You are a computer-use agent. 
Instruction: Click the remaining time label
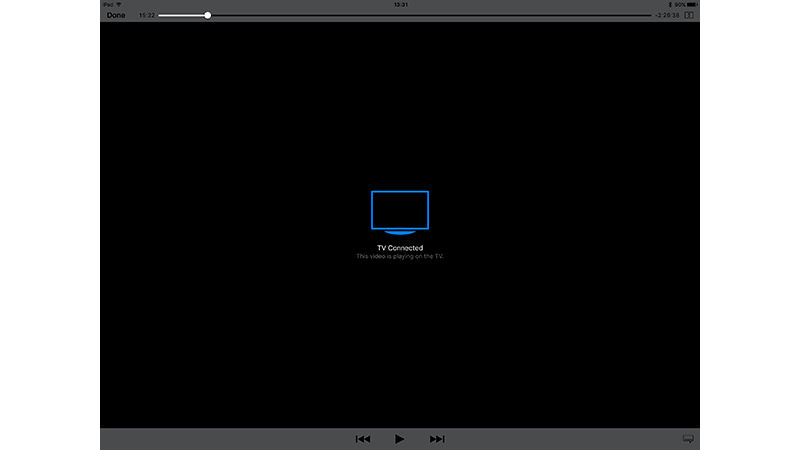tap(667, 15)
